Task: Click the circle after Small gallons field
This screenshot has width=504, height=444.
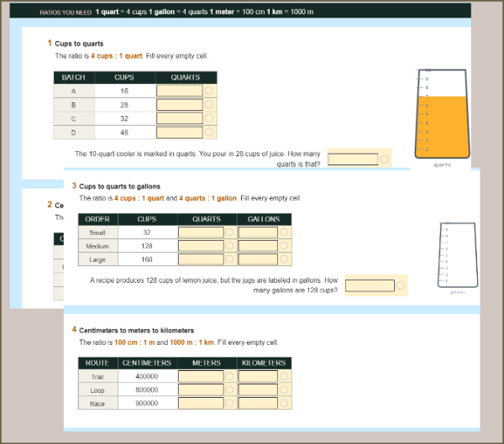Action: point(284,232)
